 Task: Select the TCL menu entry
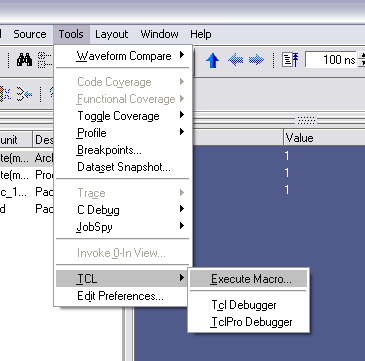point(123,279)
